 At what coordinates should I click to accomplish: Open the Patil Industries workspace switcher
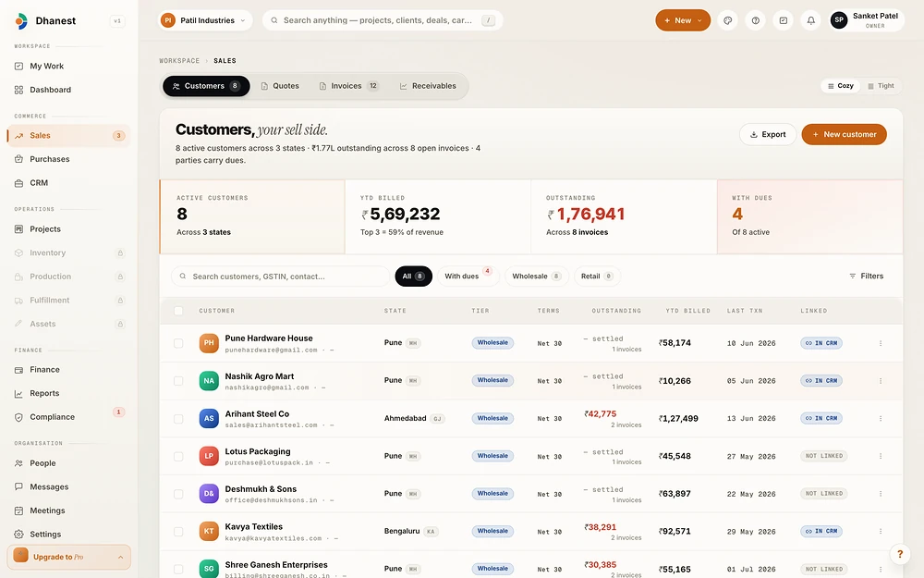pos(205,20)
